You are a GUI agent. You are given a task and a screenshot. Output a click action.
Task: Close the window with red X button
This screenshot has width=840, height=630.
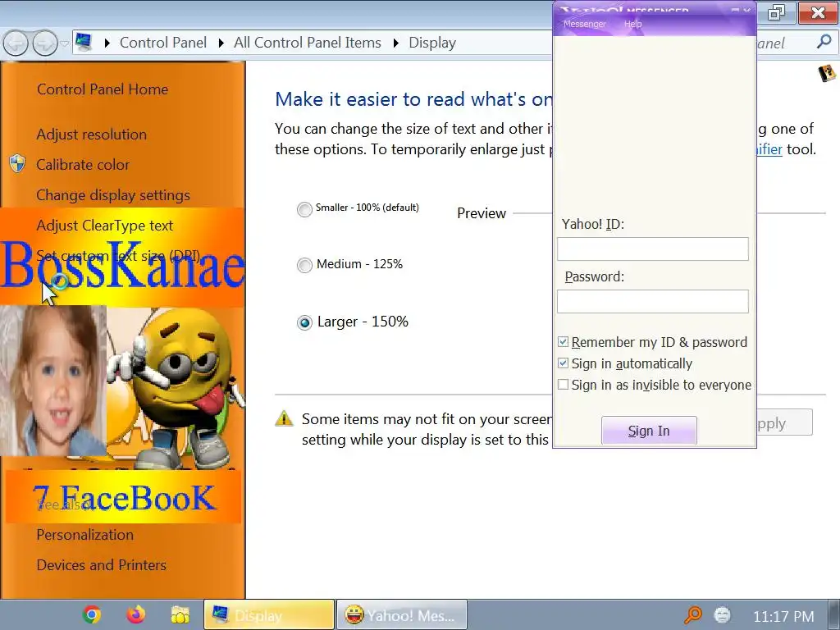[818, 11]
